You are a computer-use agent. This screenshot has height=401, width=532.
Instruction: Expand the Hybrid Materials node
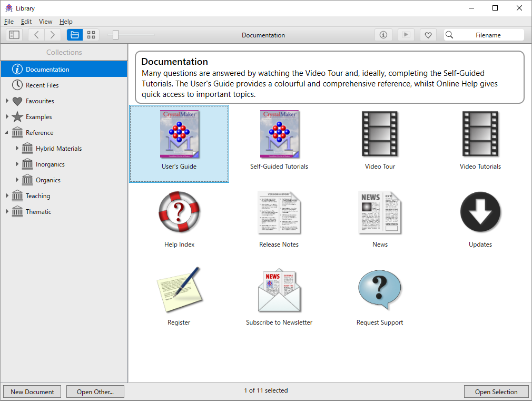(x=17, y=148)
